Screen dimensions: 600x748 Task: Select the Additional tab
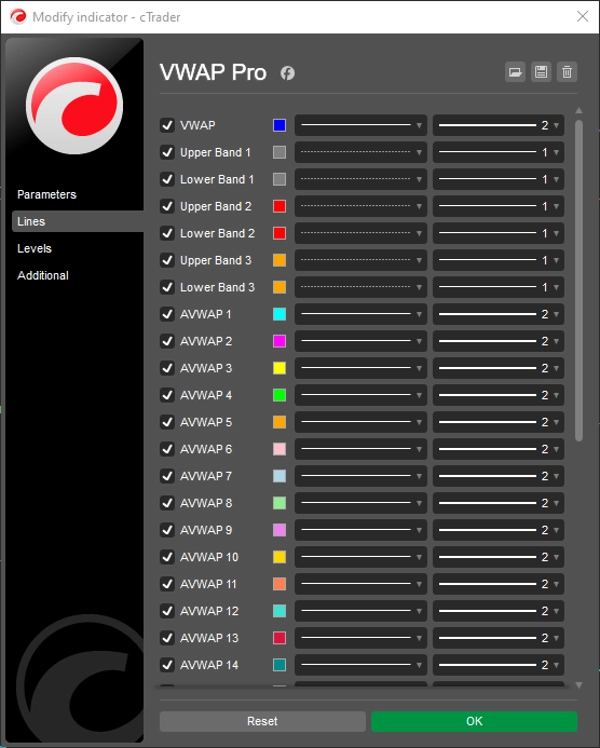tap(43, 275)
